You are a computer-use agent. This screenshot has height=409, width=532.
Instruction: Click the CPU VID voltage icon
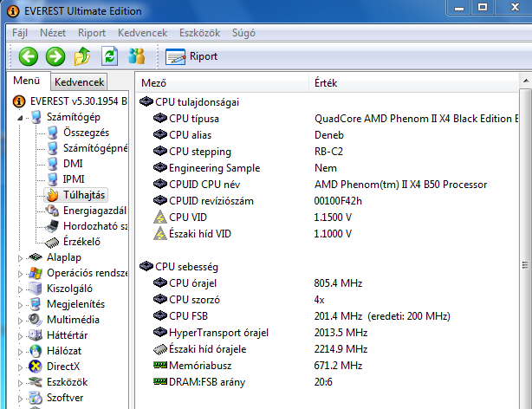(x=159, y=217)
